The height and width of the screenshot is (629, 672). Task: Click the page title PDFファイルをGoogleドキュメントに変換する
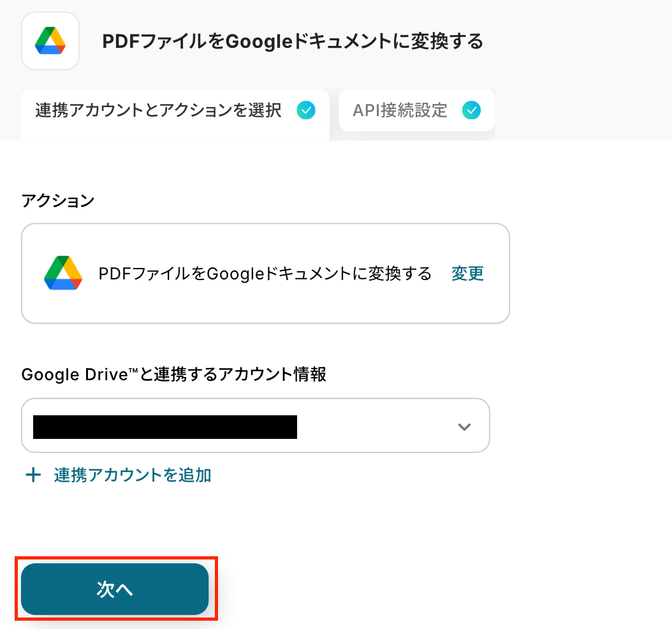pyautogui.click(x=293, y=42)
